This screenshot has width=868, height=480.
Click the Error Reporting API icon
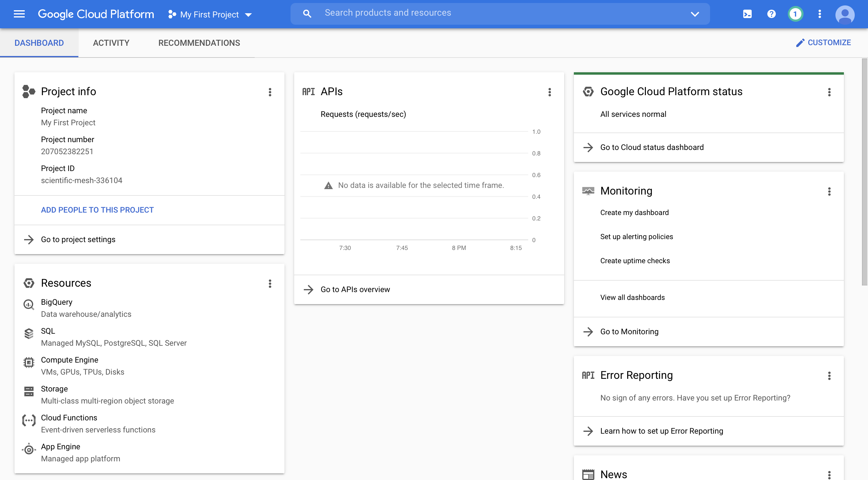pyautogui.click(x=588, y=375)
